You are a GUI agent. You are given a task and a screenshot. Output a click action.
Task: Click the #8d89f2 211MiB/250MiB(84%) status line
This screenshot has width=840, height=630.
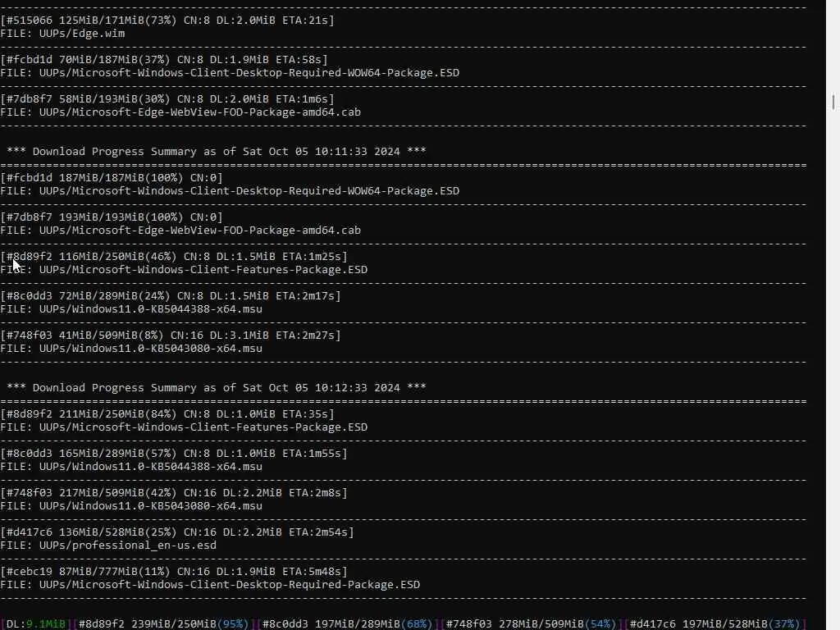(167, 414)
